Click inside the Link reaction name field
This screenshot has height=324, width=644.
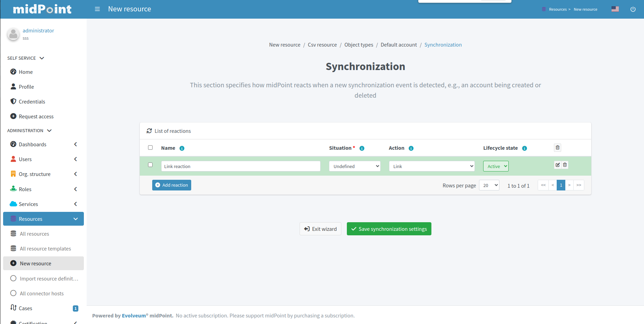pyautogui.click(x=241, y=166)
